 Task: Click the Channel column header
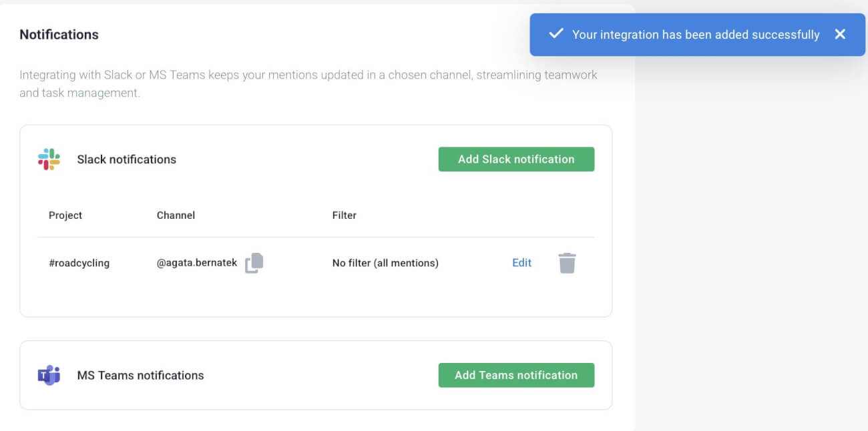(176, 215)
